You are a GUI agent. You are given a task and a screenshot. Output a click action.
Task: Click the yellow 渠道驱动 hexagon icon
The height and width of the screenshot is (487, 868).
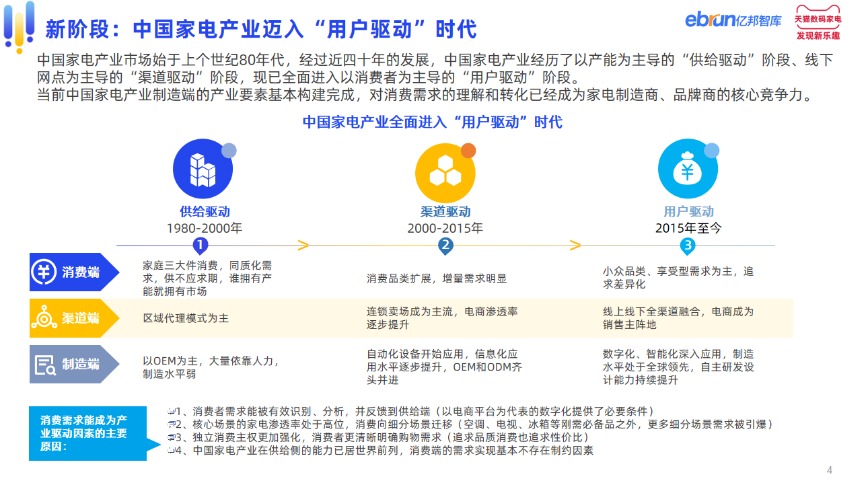click(445, 172)
